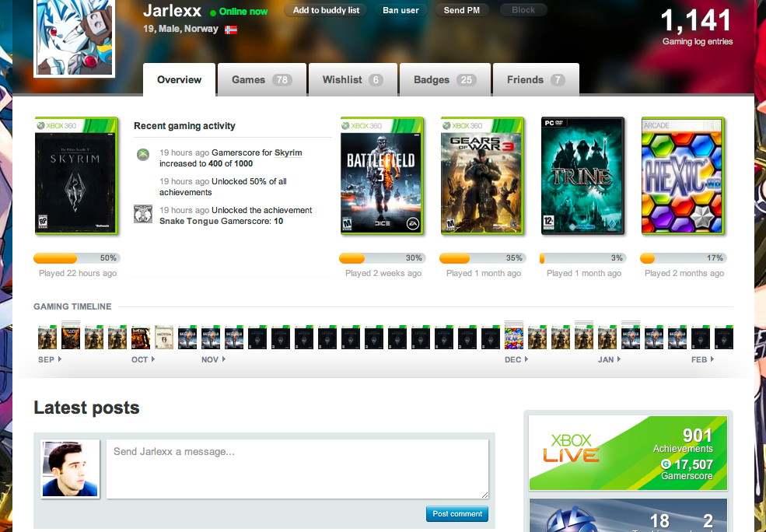The width and height of the screenshot is (766, 532).
Task: Click the Hexic timeline icon above DEC
Action: point(514,338)
